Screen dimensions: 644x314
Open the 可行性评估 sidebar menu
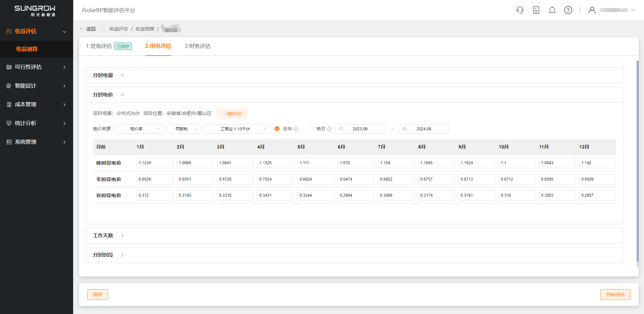36,67
